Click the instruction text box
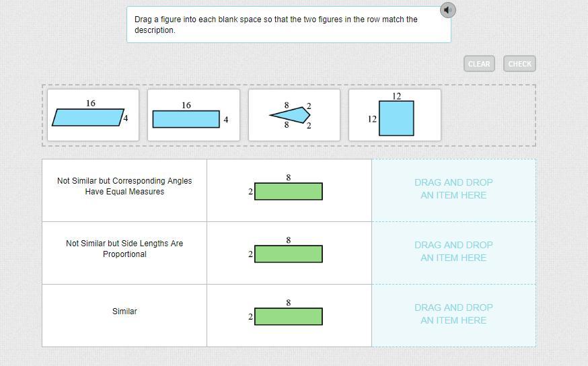Viewport: 588px width, 366px height. pos(289,25)
